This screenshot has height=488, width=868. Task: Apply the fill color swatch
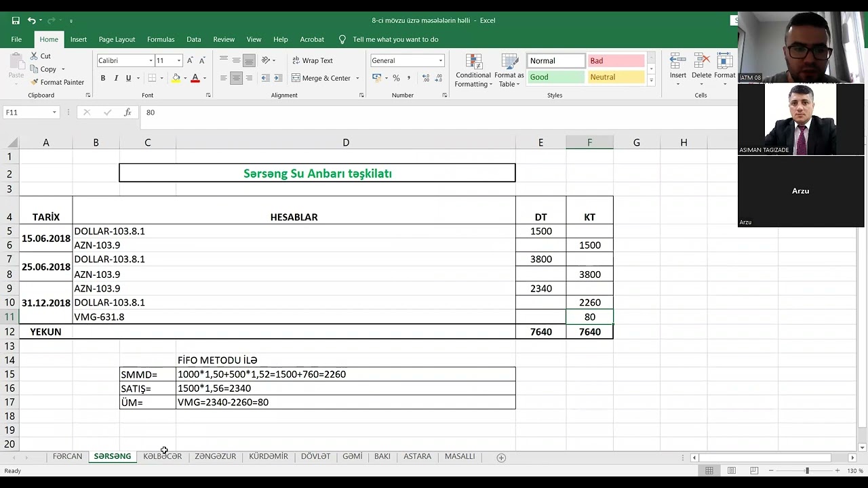pos(176,78)
